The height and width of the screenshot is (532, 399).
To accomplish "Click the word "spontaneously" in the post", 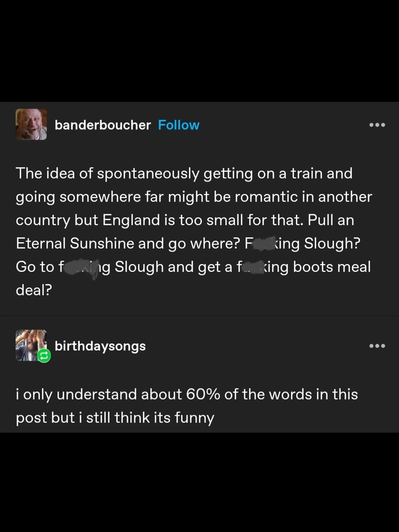I will 148,174.
